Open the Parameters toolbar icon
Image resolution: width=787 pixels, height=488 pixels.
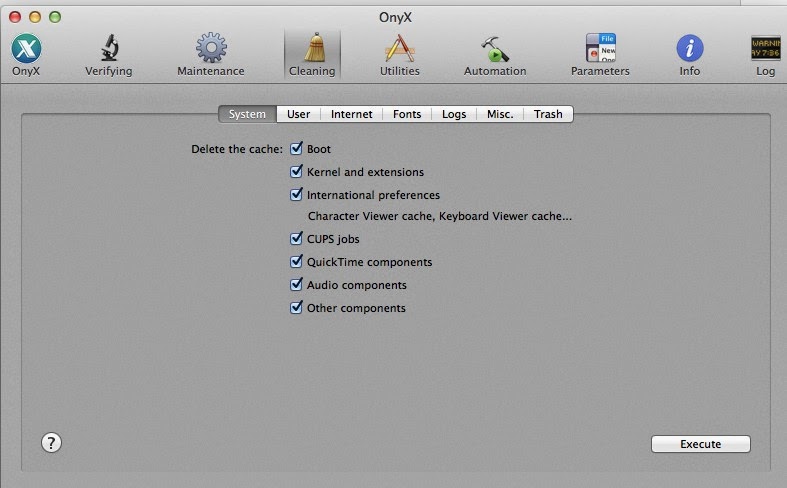point(600,48)
